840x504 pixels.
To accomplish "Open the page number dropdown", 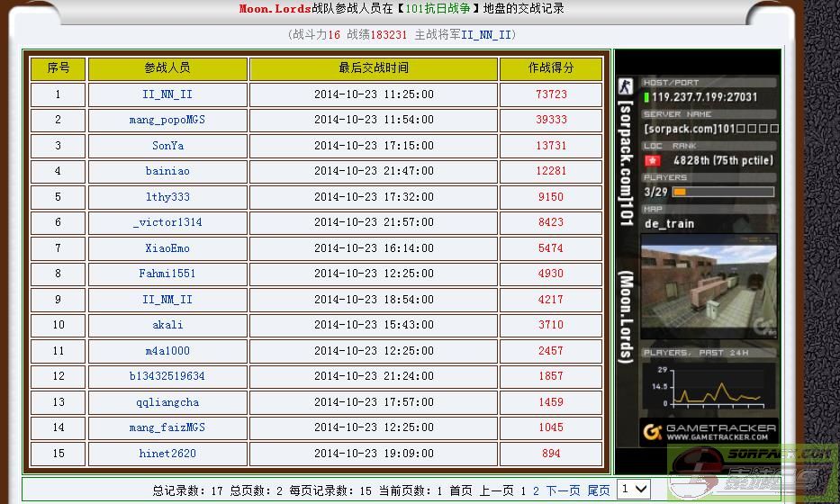I will click(x=634, y=489).
